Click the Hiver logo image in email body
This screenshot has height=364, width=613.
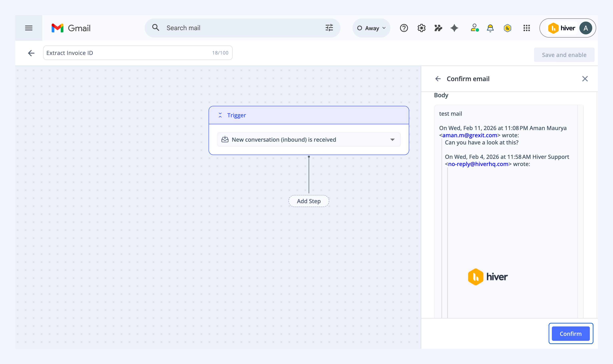tap(488, 277)
